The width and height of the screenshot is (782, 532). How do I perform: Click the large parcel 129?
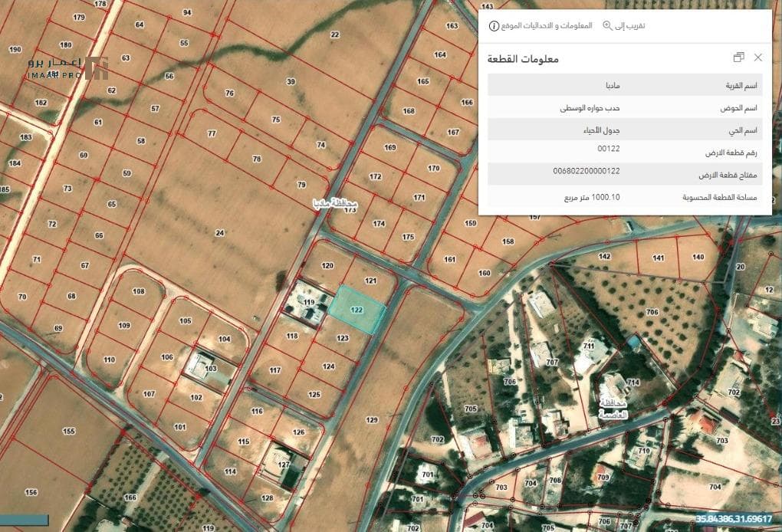coord(372,420)
